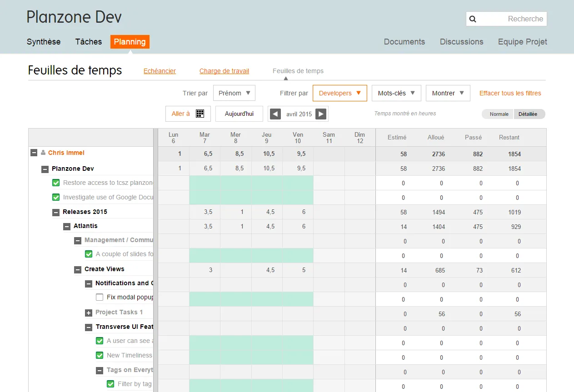Click Chris Immel's 10,5 total for Jeu
Image resolution: width=574 pixels, height=392 pixels.
pyautogui.click(x=269, y=154)
